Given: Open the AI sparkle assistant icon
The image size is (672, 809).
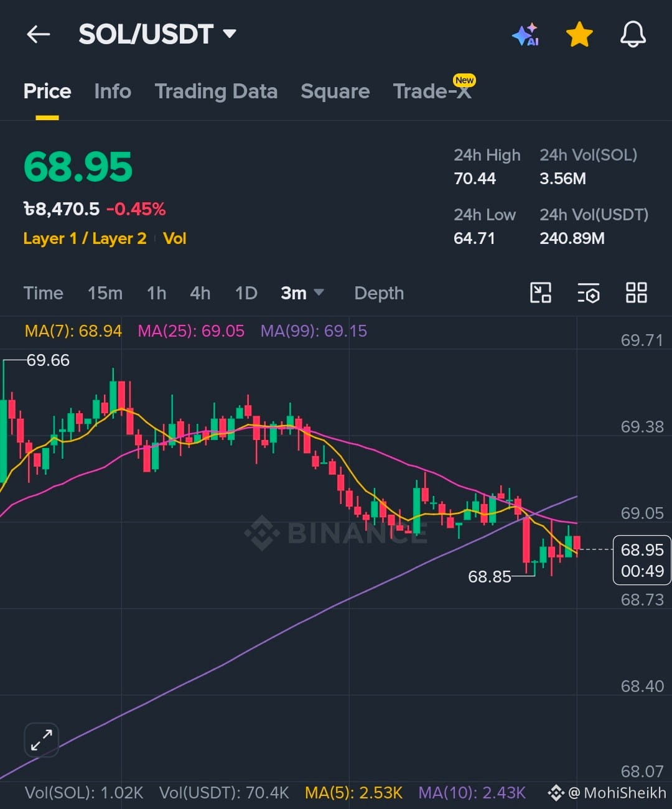Looking at the screenshot, I should click(x=525, y=35).
